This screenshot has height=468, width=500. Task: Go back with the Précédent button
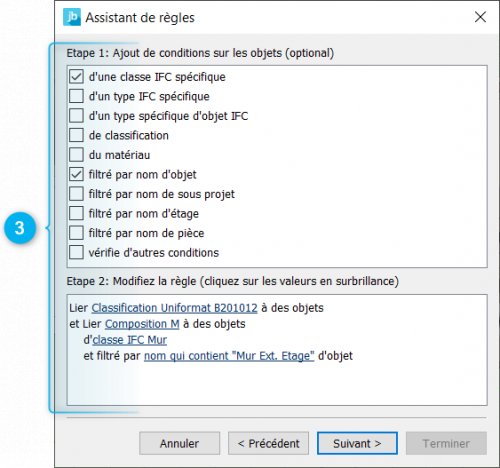268,443
